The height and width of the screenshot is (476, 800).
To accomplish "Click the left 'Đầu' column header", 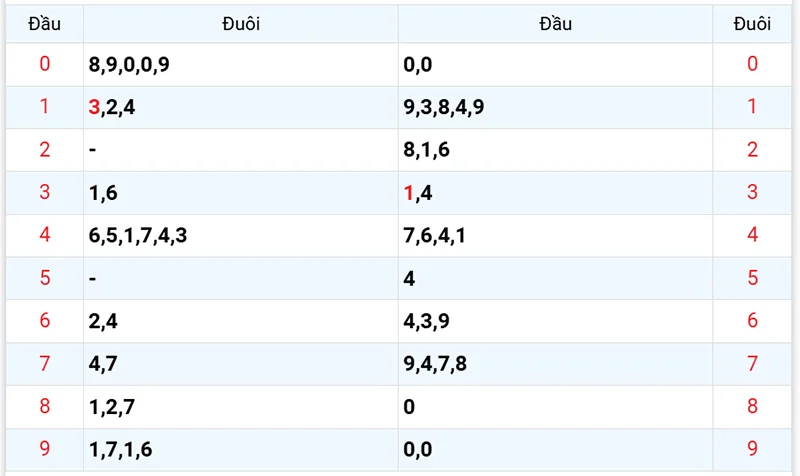I will [x=43, y=24].
